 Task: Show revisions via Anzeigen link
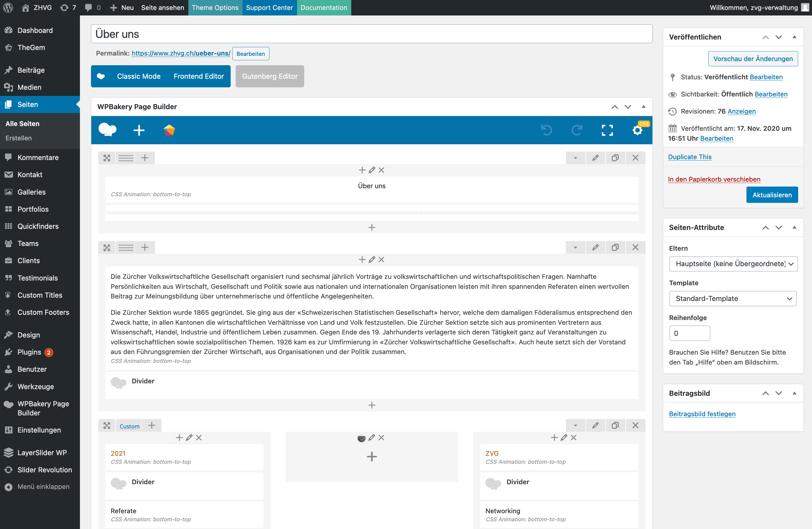[x=741, y=111]
